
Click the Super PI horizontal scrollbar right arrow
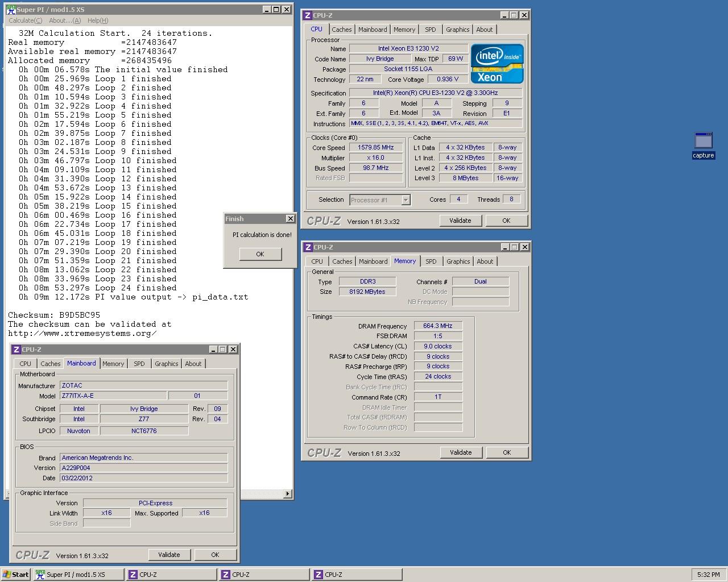tap(287, 494)
